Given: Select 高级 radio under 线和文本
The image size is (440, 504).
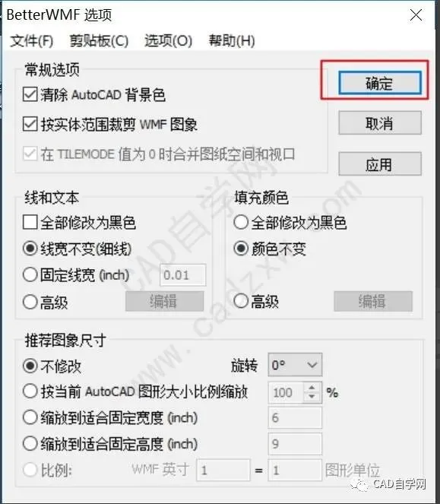Looking at the screenshot, I should tap(30, 302).
